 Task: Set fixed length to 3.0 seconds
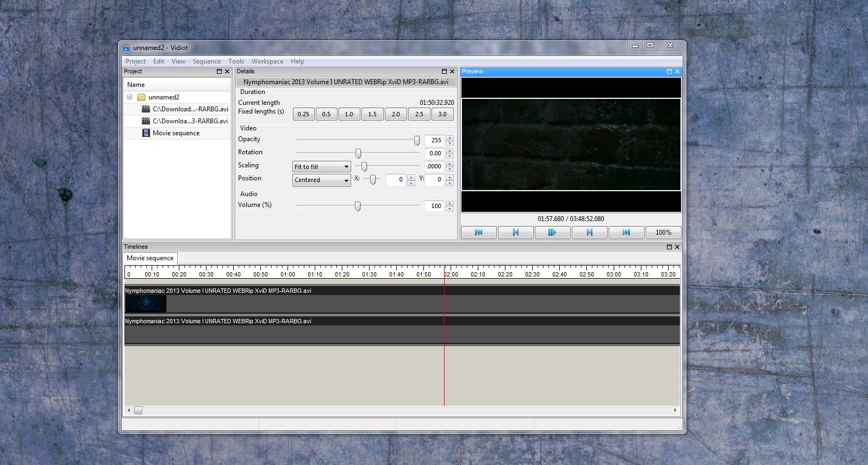tap(442, 114)
